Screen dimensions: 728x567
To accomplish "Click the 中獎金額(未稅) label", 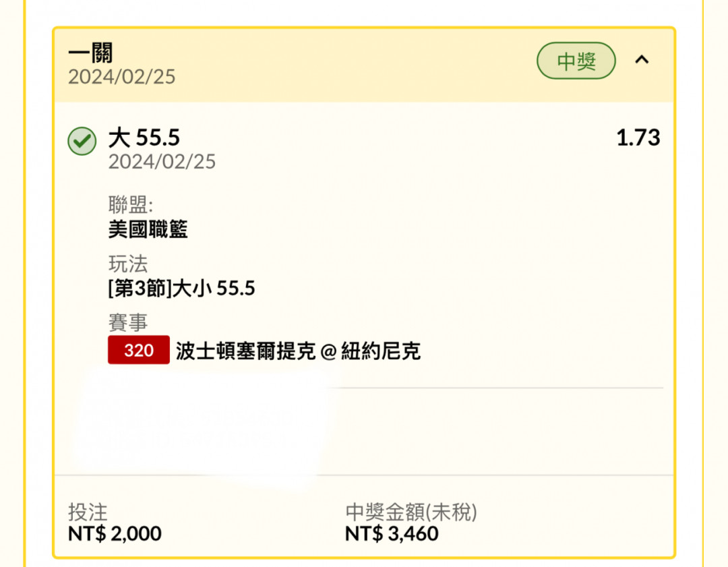I will (411, 512).
